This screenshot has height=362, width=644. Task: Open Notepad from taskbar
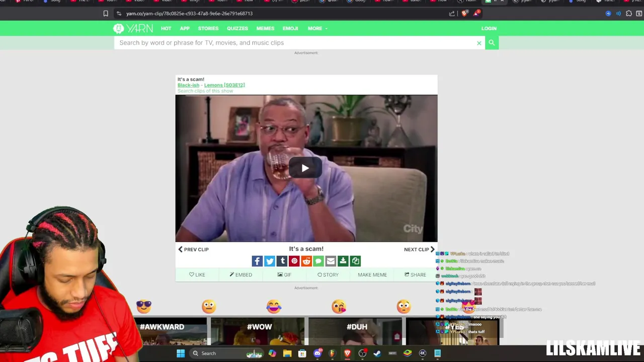point(438,353)
